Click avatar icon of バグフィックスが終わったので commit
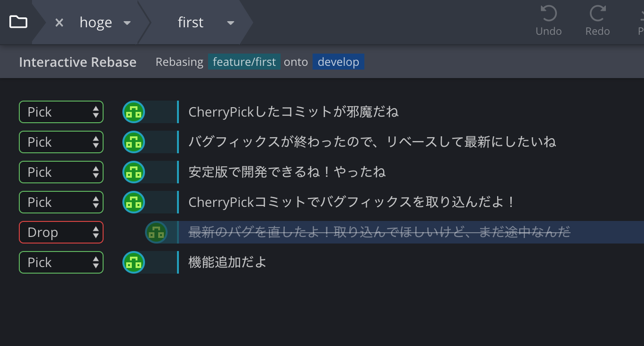This screenshot has width=644, height=346. (x=134, y=142)
